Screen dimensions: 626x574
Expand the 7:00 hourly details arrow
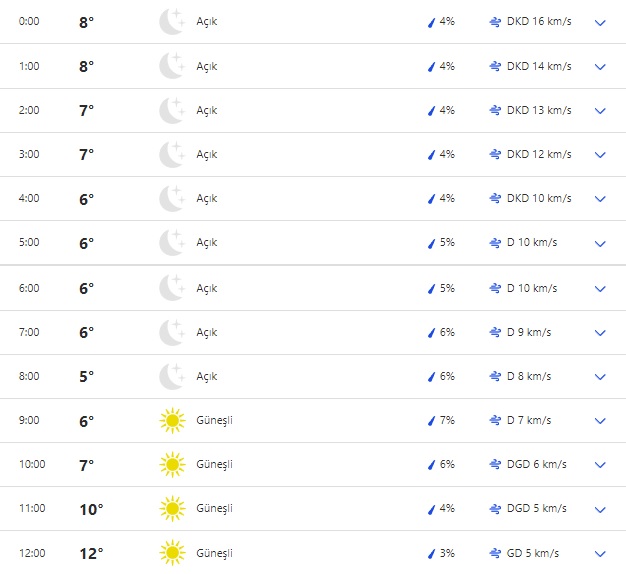[x=600, y=333]
